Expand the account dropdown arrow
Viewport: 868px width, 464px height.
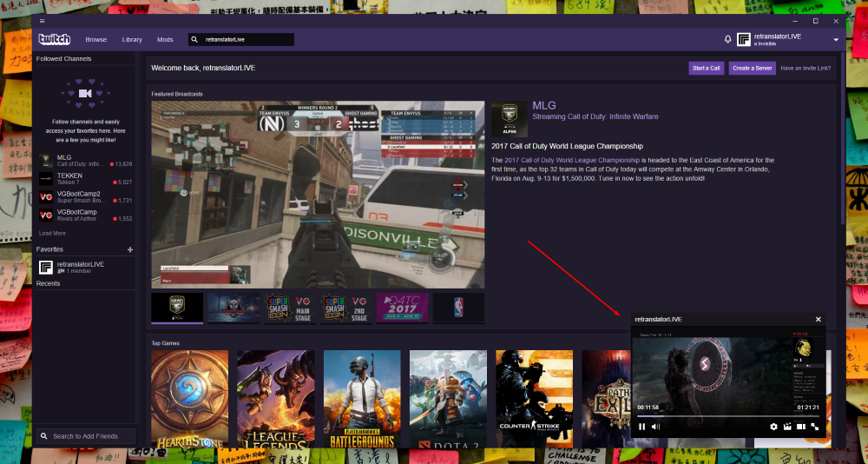836,40
